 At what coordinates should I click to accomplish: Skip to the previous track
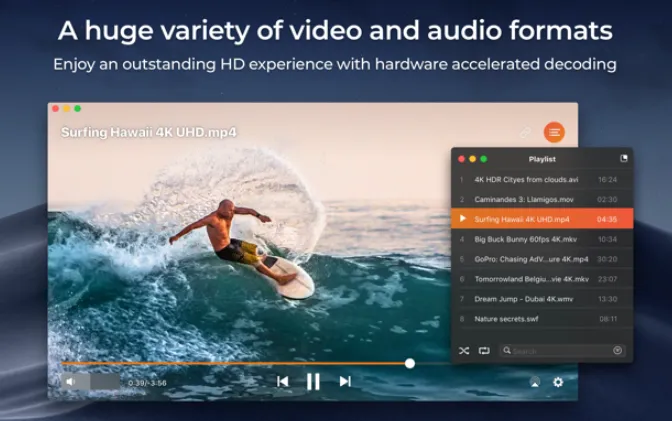tap(282, 382)
